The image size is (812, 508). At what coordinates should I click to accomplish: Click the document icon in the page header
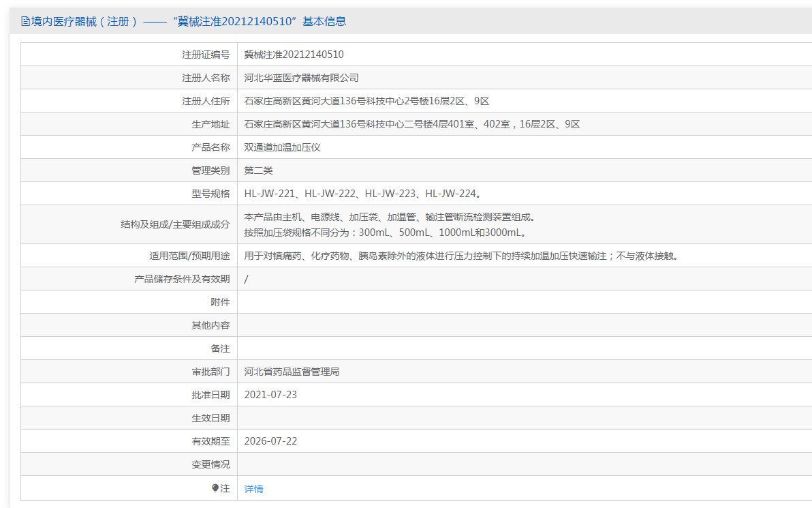click(25, 21)
